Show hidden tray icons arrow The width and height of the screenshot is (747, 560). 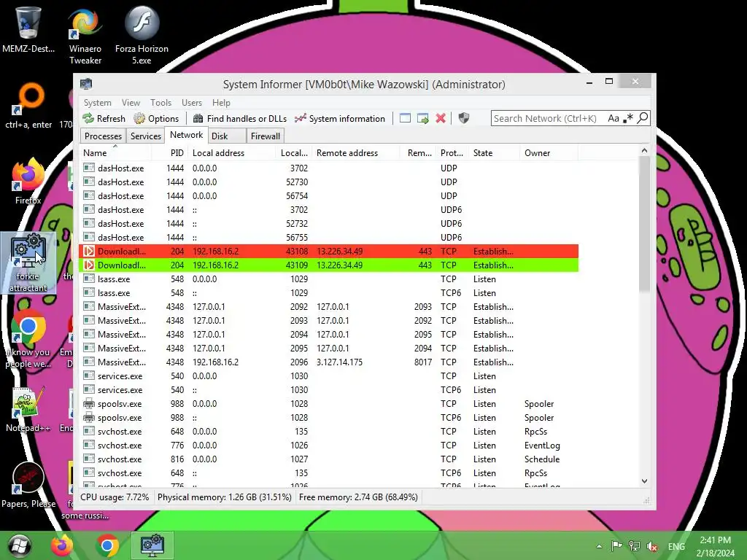pyautogui.click(x=599, y=546)
